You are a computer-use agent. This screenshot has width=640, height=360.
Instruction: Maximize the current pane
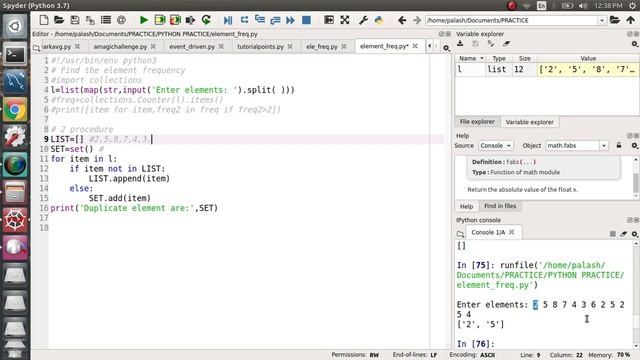329,20
